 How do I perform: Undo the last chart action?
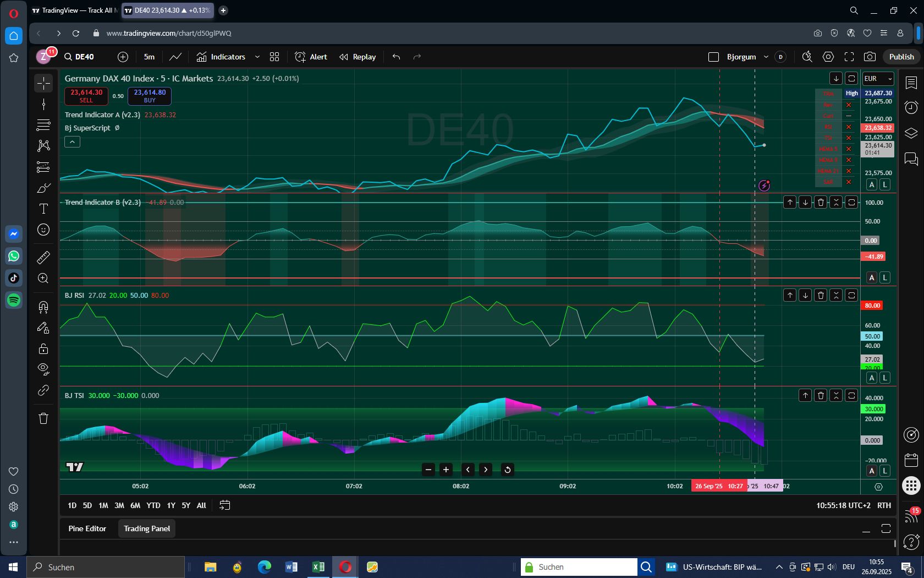396,57
